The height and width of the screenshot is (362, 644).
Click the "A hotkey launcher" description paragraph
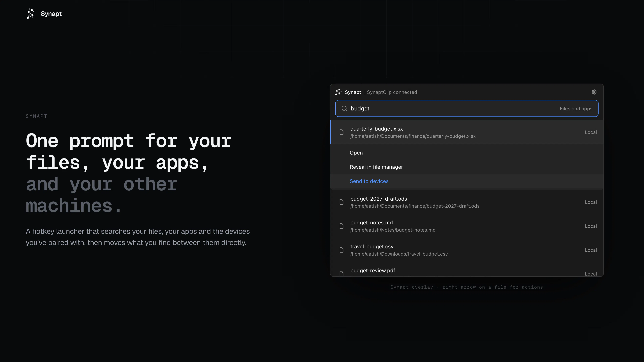coord(138,237)
